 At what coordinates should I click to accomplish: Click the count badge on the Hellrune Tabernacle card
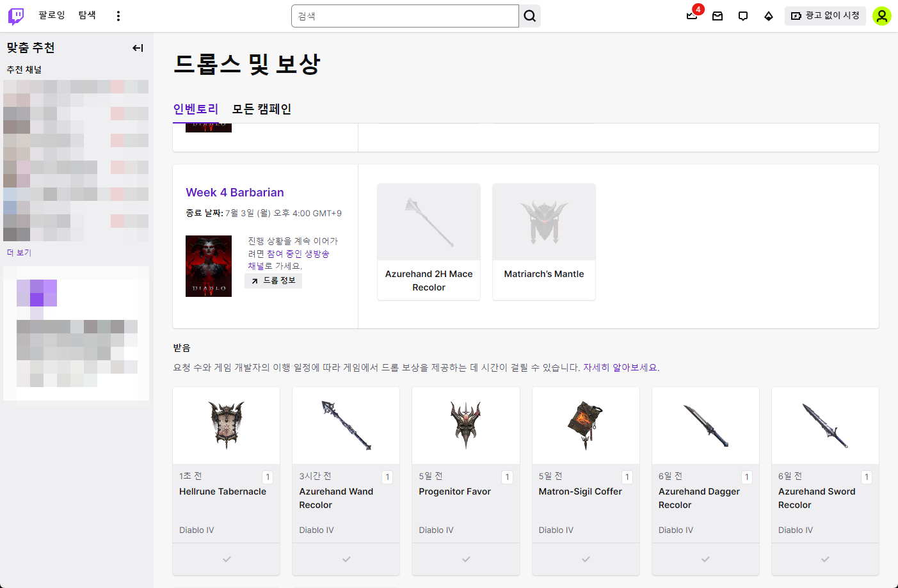[x=268, y=477]
